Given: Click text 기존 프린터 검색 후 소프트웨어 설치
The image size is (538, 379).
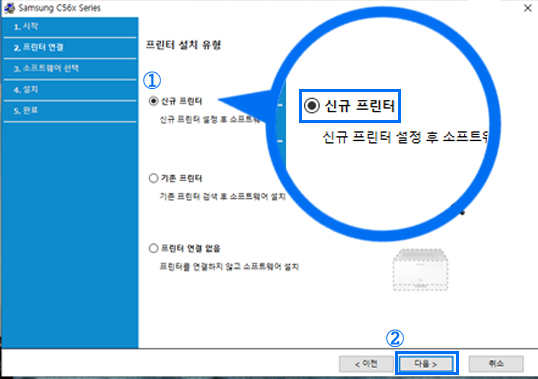Looking at the screenshot, I should tap(223, 197).
